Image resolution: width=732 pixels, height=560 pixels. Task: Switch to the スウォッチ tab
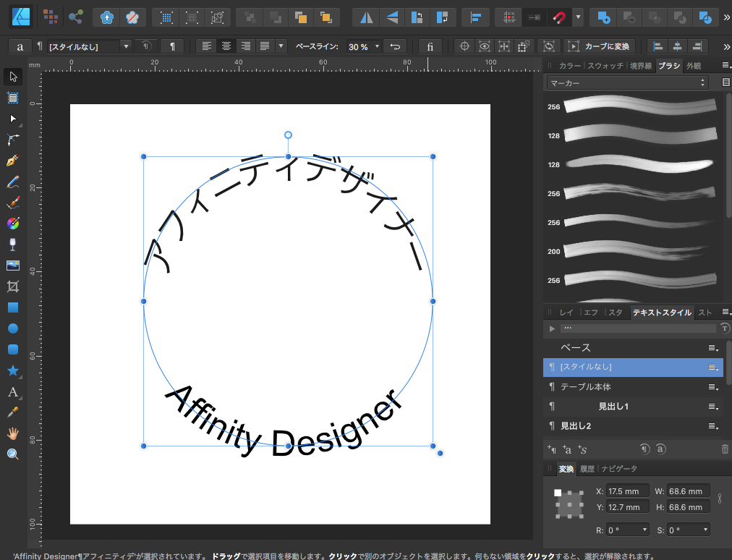[x=606, y=66]
